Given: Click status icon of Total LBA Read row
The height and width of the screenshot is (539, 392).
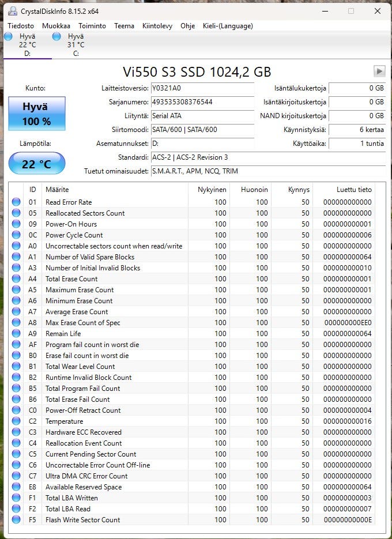Looking at the screenshot, I should click(x=16, y=509).
